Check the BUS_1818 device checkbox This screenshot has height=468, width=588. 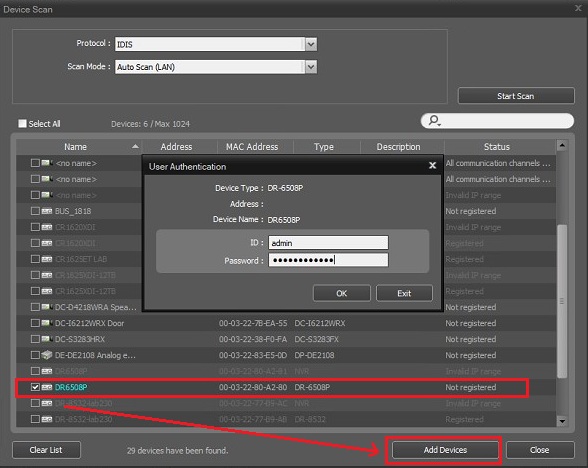(x=35, y=211)
